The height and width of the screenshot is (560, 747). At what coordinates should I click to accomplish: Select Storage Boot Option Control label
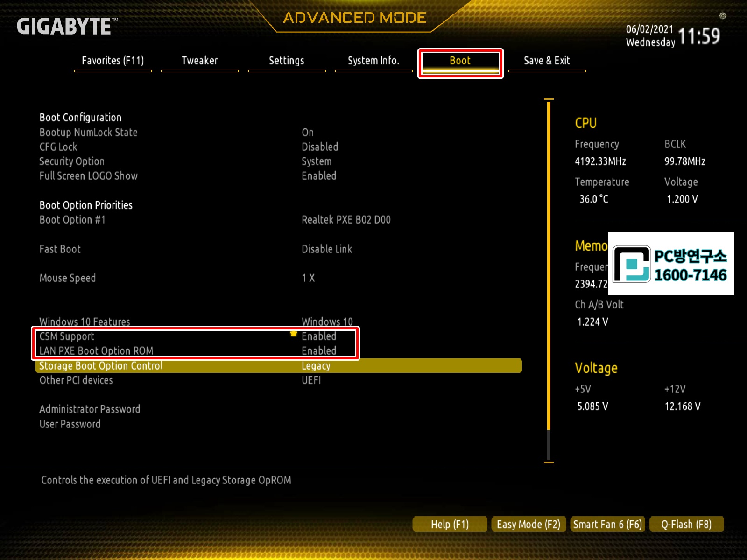tap(101, 366)
